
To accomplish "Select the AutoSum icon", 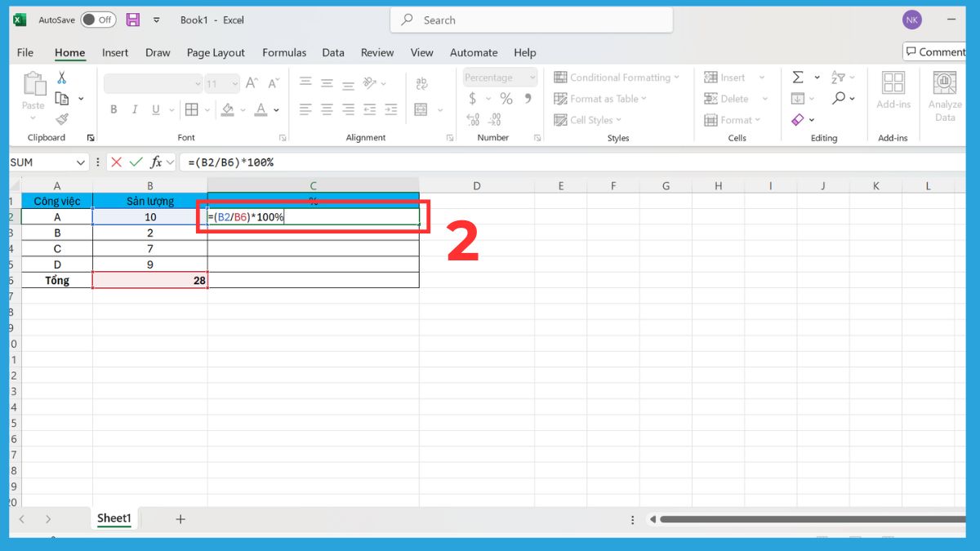I will 798,77.
